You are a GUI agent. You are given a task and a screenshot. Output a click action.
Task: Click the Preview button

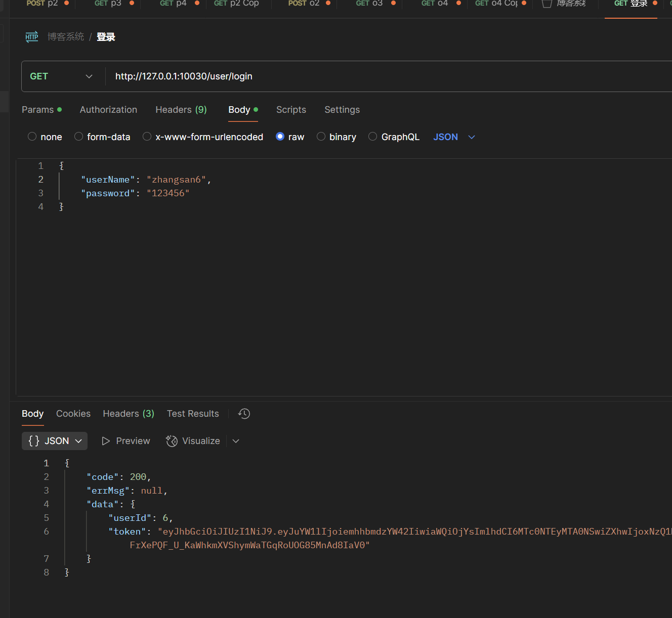pos(126,441)
